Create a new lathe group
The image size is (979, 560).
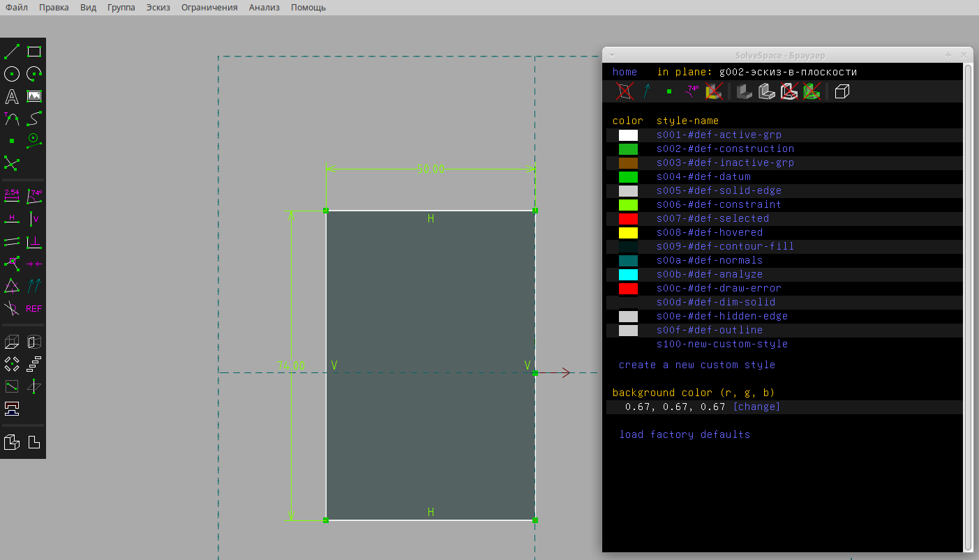(34, 342)
